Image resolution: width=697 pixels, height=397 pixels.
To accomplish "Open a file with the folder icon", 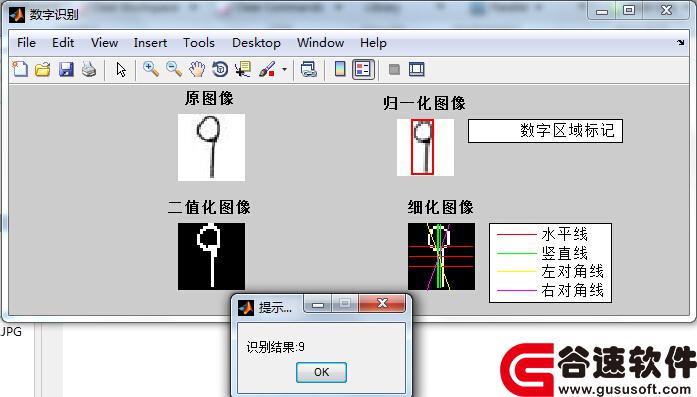I will [x=43, y=69].
